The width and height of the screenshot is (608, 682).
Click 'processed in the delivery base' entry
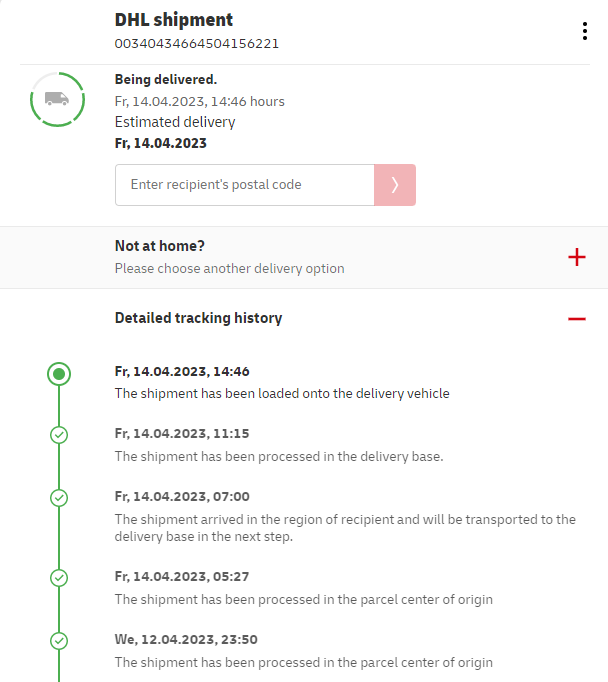point(278,456)
